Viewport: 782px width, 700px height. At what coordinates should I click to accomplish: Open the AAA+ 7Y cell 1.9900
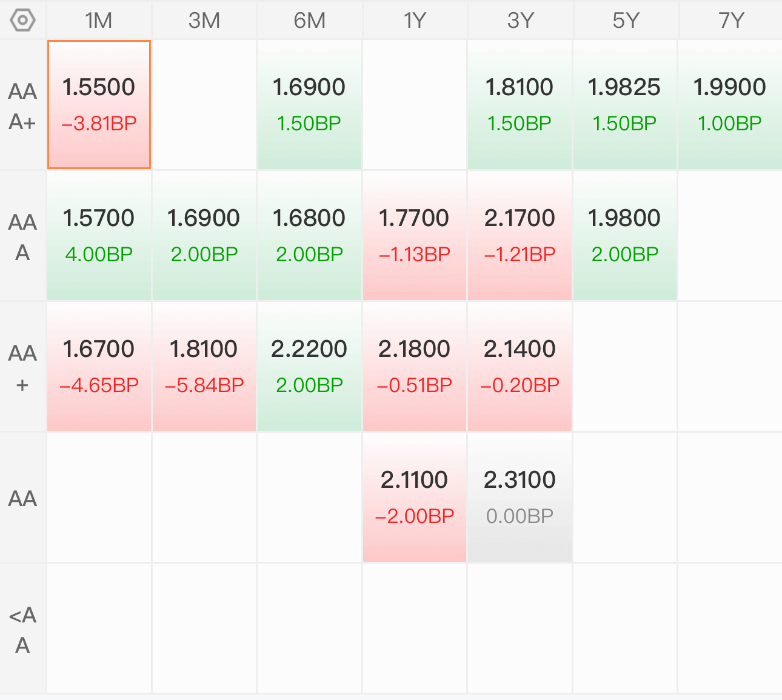(x=730, y=104)
